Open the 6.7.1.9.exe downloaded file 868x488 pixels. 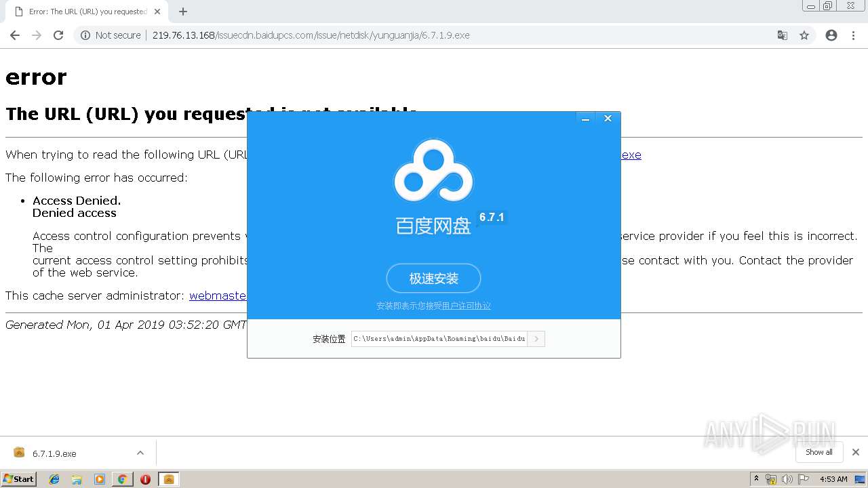click(x=54, y=453)
